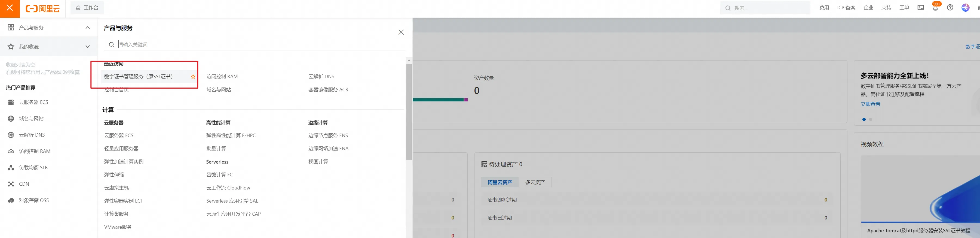Select the second carousel dot

point(871,120)
